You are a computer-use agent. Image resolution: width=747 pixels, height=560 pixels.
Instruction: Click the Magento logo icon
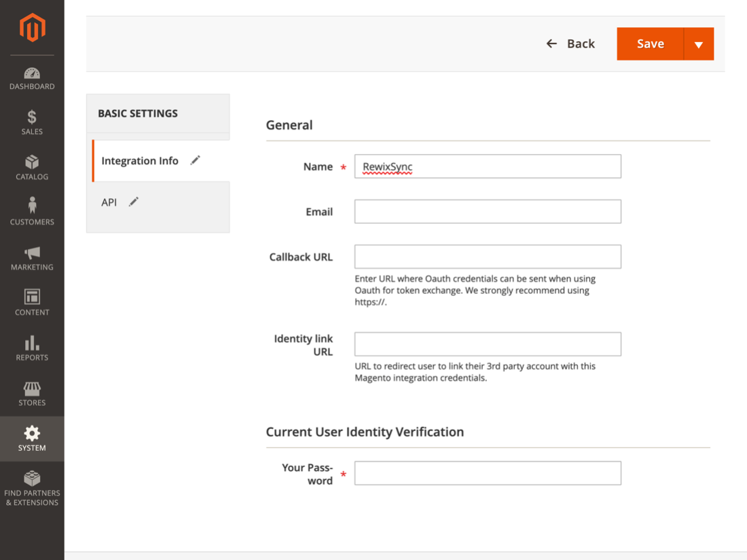point(32,28)
